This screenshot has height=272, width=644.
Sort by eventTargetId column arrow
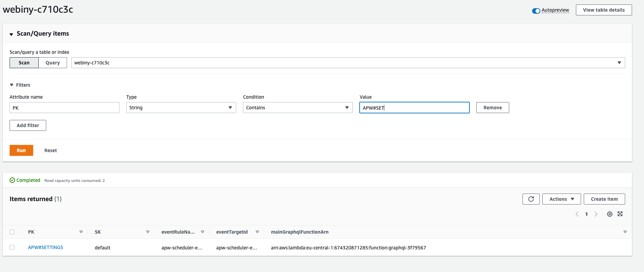point(257,232)
